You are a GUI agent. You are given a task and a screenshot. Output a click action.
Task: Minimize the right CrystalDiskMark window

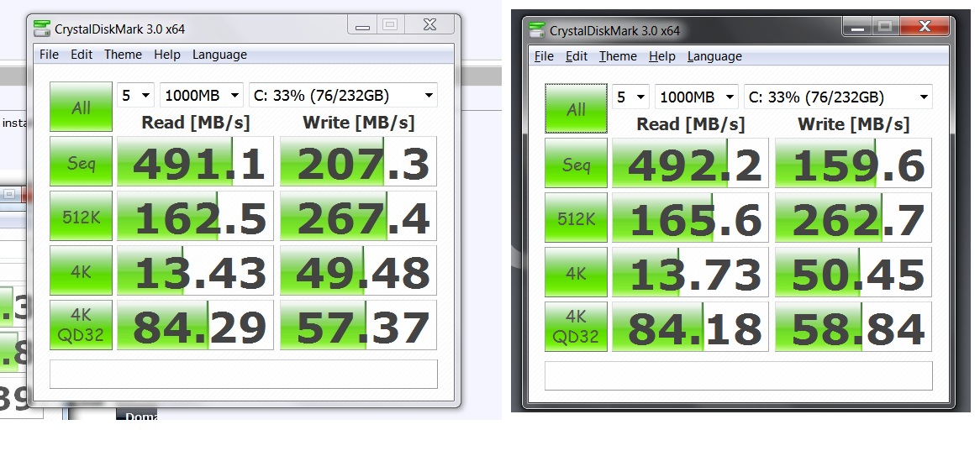[856, 26]
